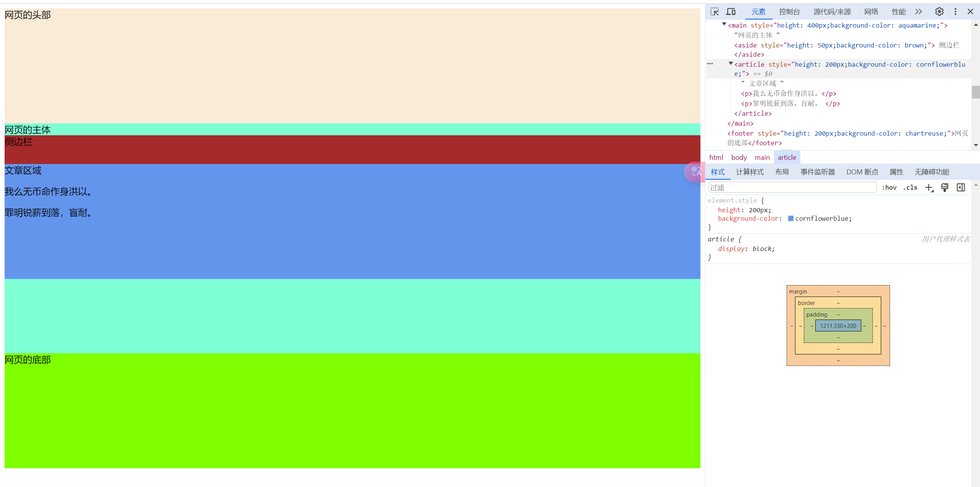Open DevTools settings gear icon
The height and width of the screenshot is (487, 980).
(x=939, y=11)
